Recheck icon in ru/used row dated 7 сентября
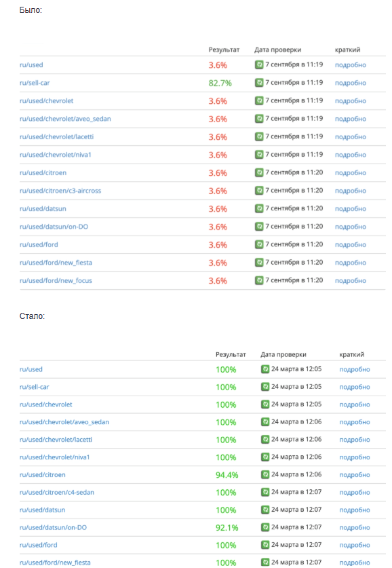The height and width of the screenshot is (568, 392). tap(259, 65)
